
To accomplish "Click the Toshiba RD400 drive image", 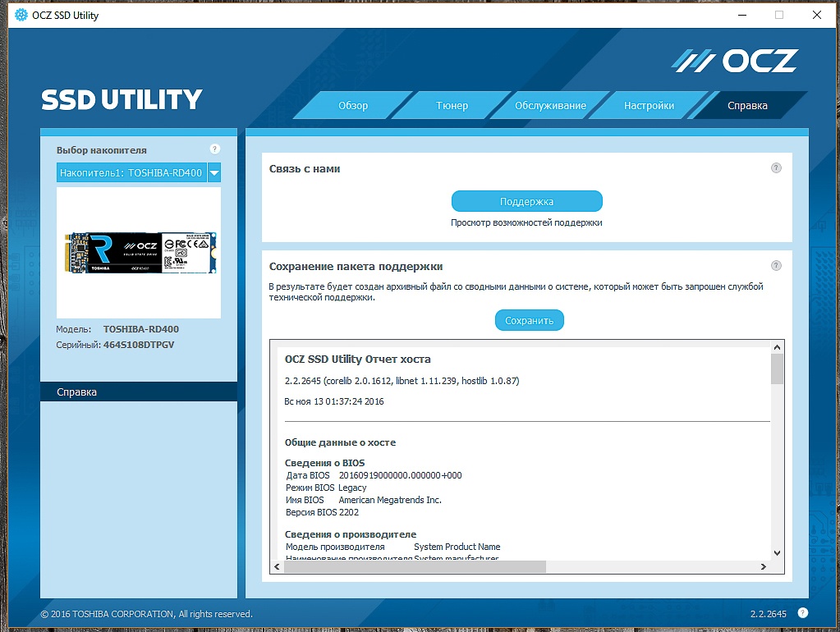I will pyautogui.click(x=139, y=252).
